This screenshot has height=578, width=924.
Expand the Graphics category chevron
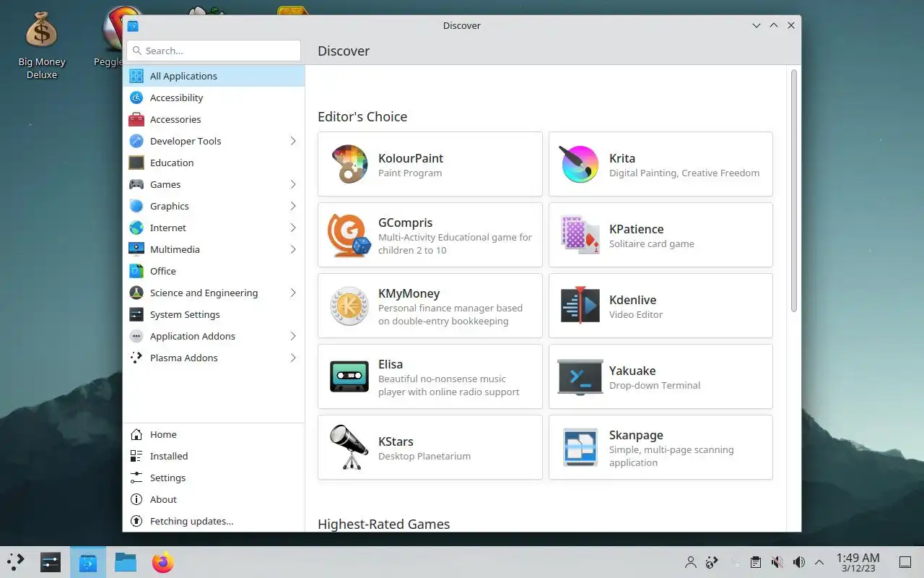(x=293, y=206)
